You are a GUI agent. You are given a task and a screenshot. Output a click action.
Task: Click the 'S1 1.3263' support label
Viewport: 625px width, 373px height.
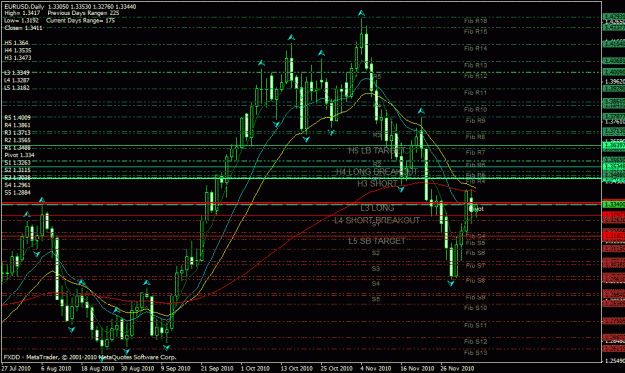[18, 163]
